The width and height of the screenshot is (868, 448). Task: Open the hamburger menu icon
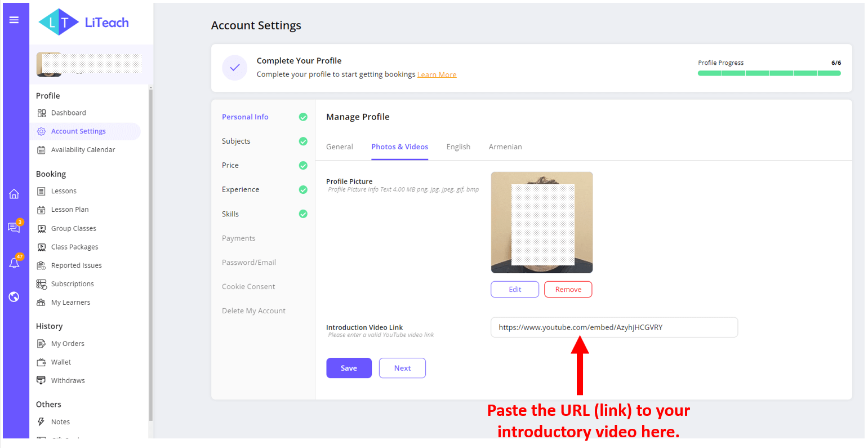(14, 20)
